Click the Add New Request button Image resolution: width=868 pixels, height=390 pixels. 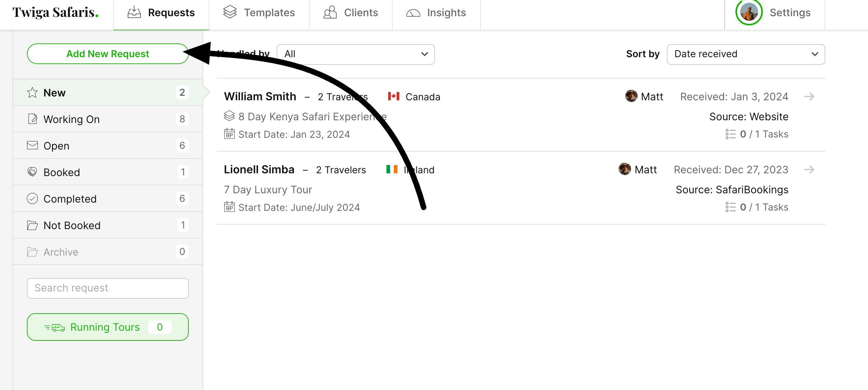point(108,54)
